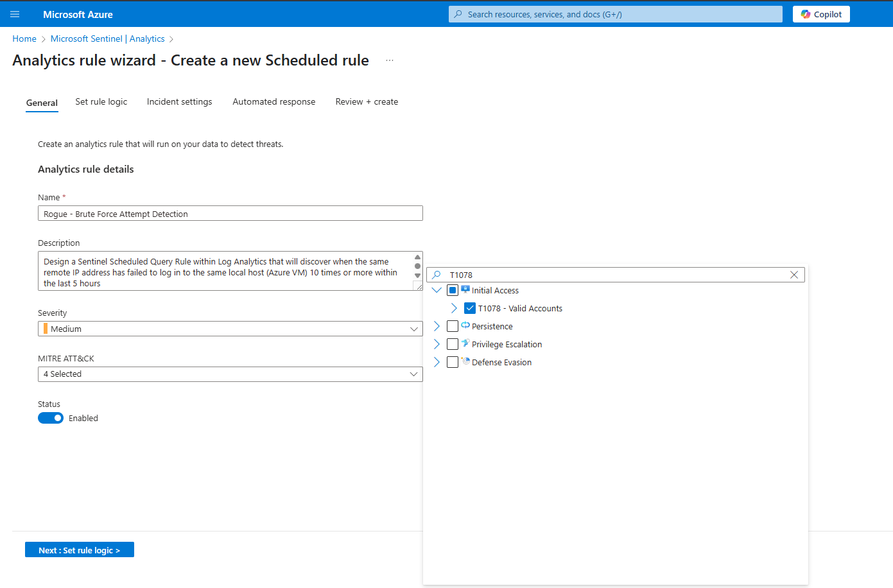The height and width of the screenshot is (588, 893).
Task: Check the Defense Evasion checkbox
Action: (x=453, y=362)
